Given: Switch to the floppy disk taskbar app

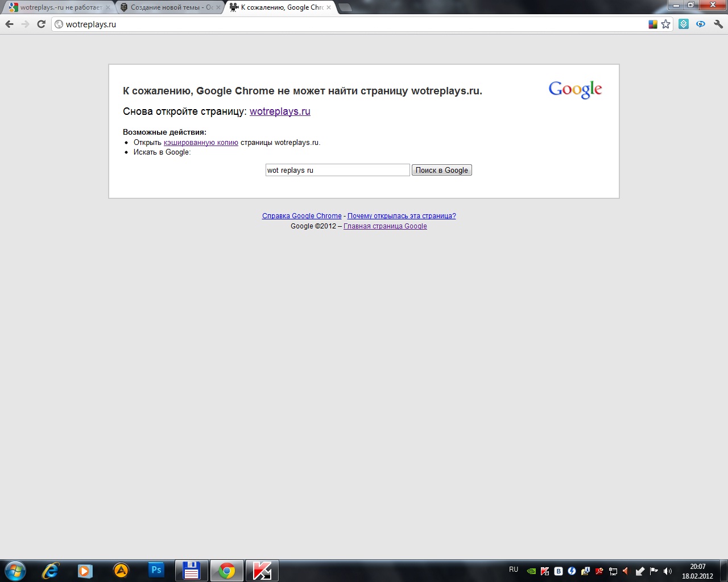Looking at the screenshot, I should (x=192, y=570).
